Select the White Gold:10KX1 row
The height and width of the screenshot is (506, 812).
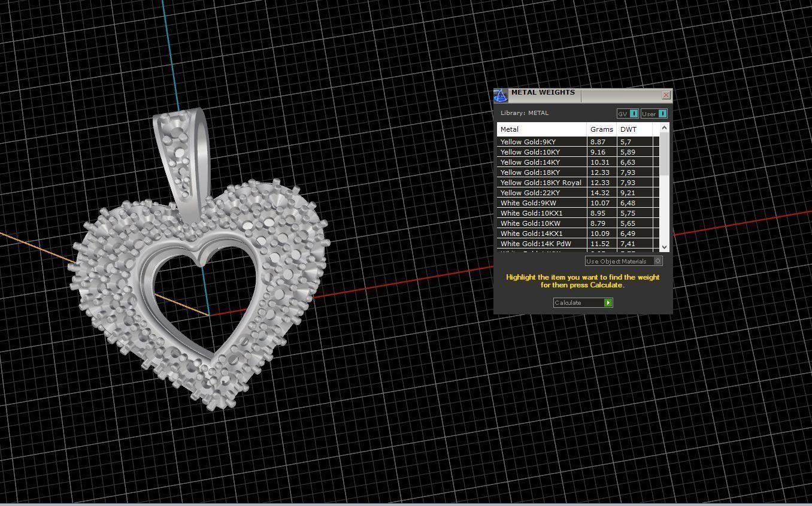tap(578, 213)
